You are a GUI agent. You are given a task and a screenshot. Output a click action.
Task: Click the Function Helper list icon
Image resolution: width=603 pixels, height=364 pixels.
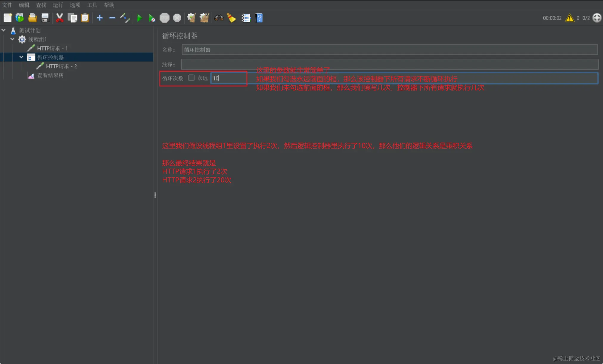tap(246, 18)
